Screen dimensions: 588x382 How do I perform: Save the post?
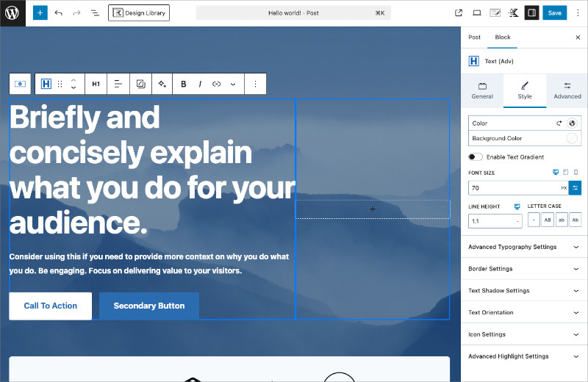point(555,12)
